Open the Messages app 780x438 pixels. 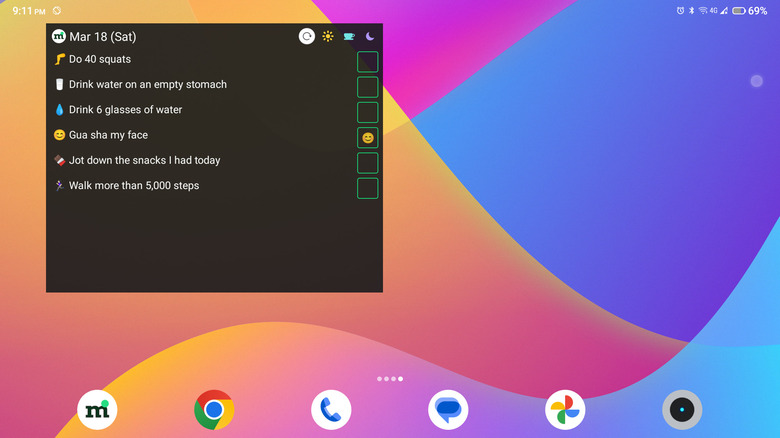click(x=448, y=410)
